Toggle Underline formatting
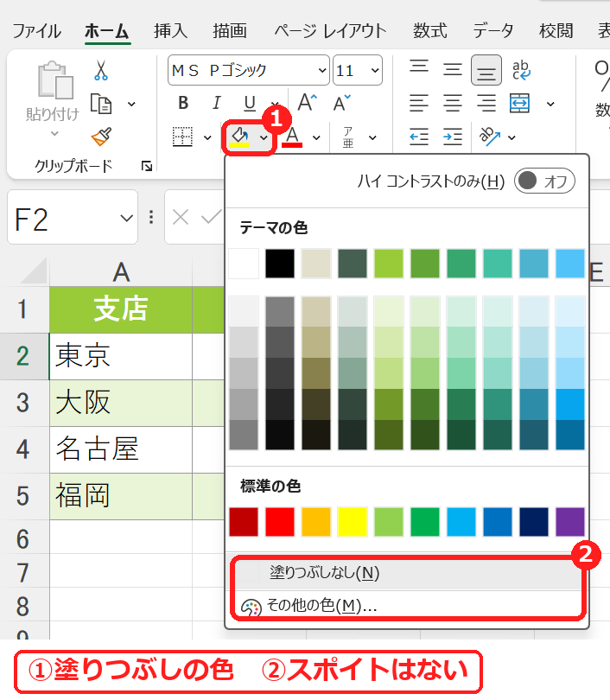The height and width of the screenshot is (700, 610). [250, 104]
